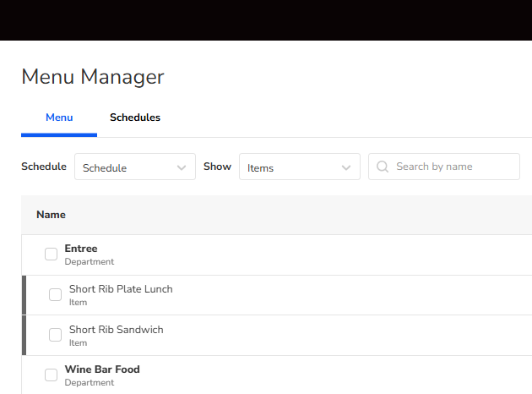Image resolution: width=532 pixels, height=394 pixels.
Task: Open the Schedule filter dropdown
Action: [x=134, y=167]
